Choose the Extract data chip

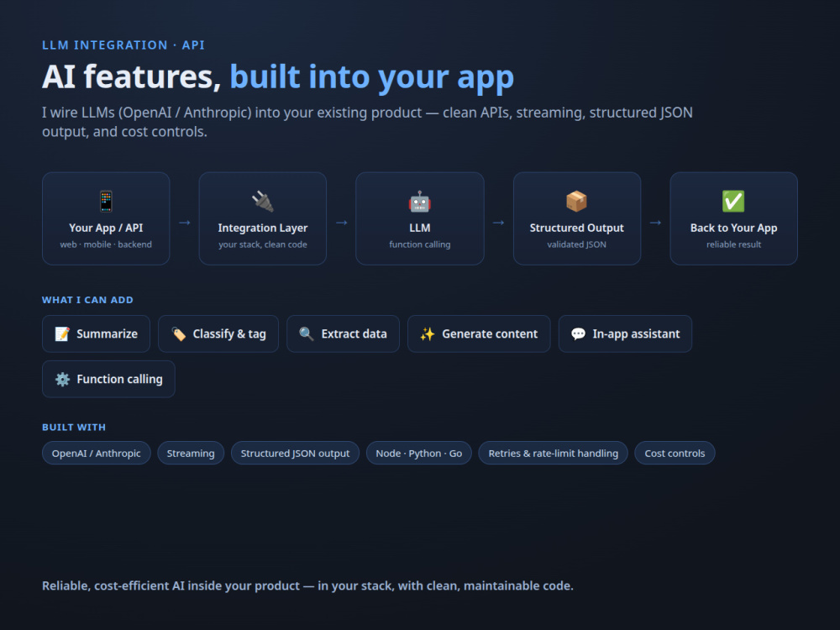pos(343,333)
